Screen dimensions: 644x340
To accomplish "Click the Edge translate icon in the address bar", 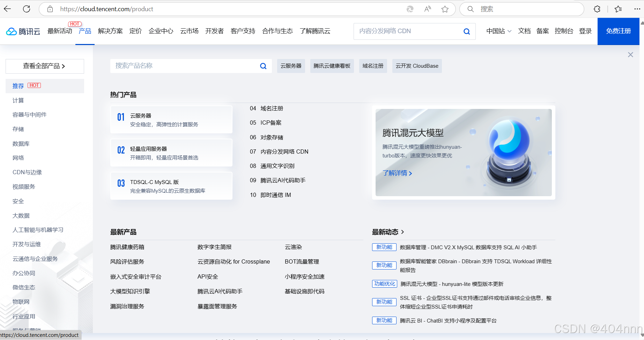I will (x=410, y=9).
